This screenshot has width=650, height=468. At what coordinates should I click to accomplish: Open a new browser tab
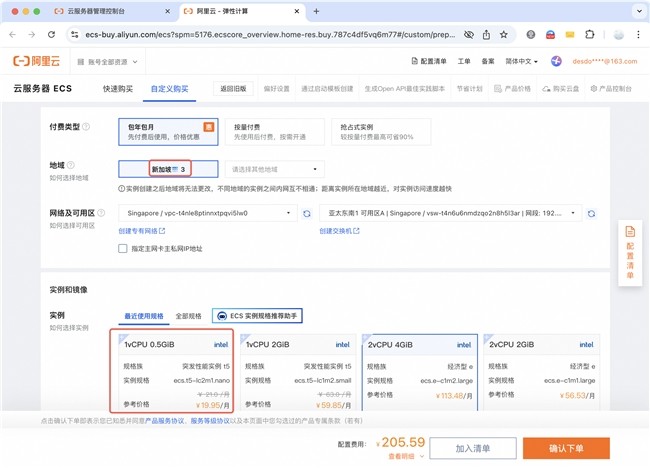point(316,11)
